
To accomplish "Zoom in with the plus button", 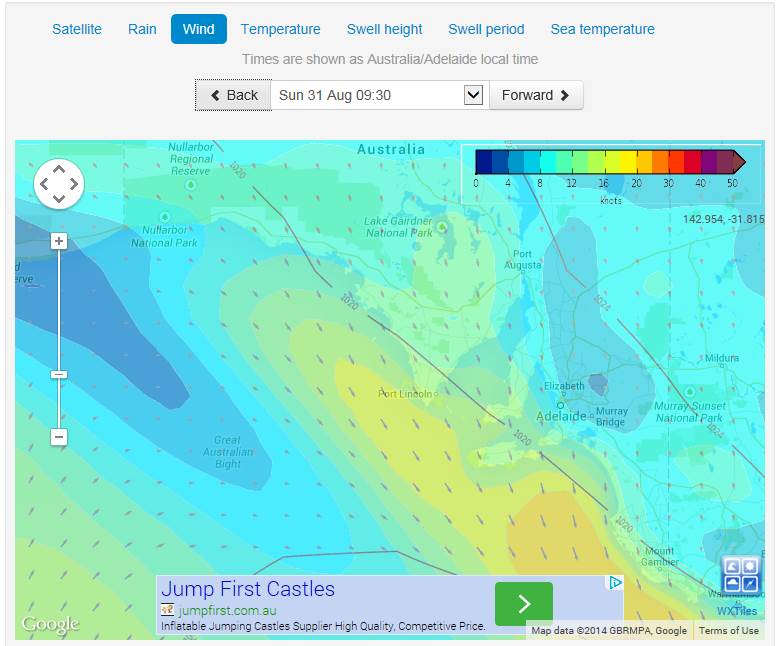I will pos(59,241).
